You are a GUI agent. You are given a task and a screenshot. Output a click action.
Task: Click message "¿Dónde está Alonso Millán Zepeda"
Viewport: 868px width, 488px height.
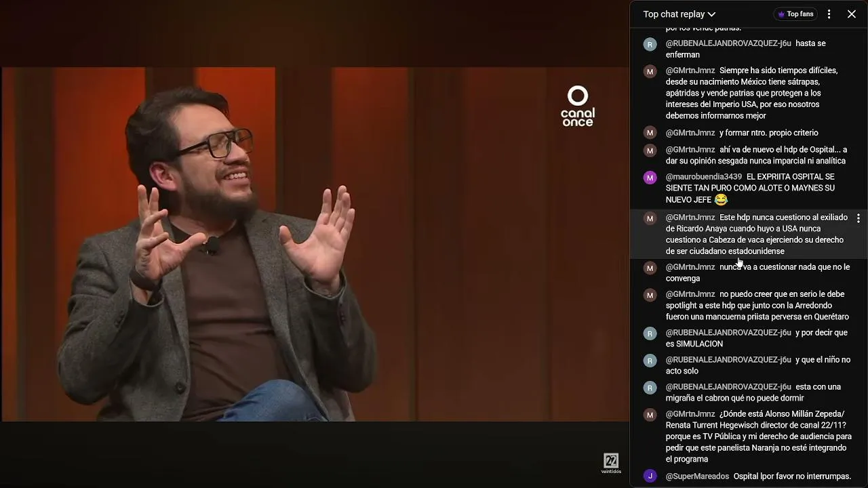click(x=759, y=436)
